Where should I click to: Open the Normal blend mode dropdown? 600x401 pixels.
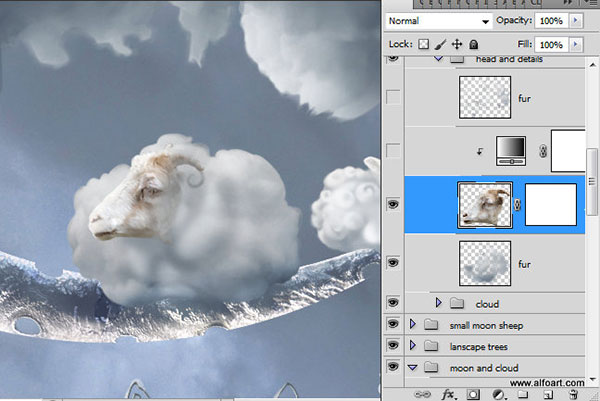point(439,21)
